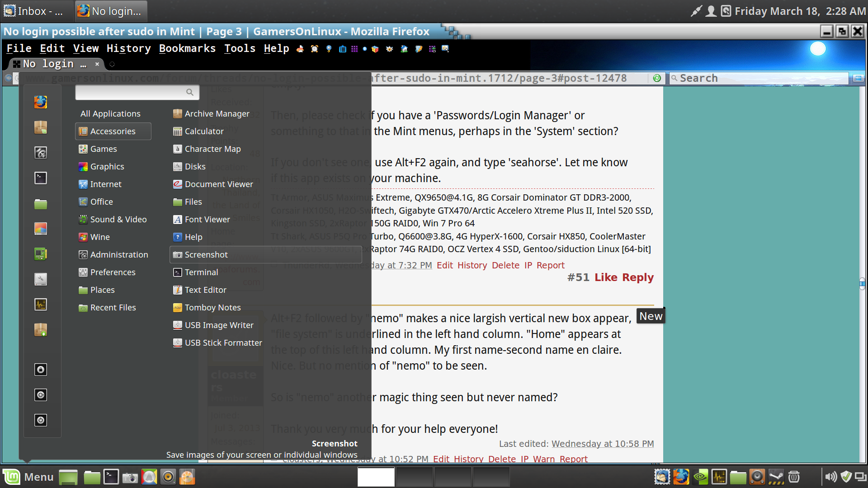Click Reply on post #51
Viewport: 868px width, 488px height.
[637, 277]
